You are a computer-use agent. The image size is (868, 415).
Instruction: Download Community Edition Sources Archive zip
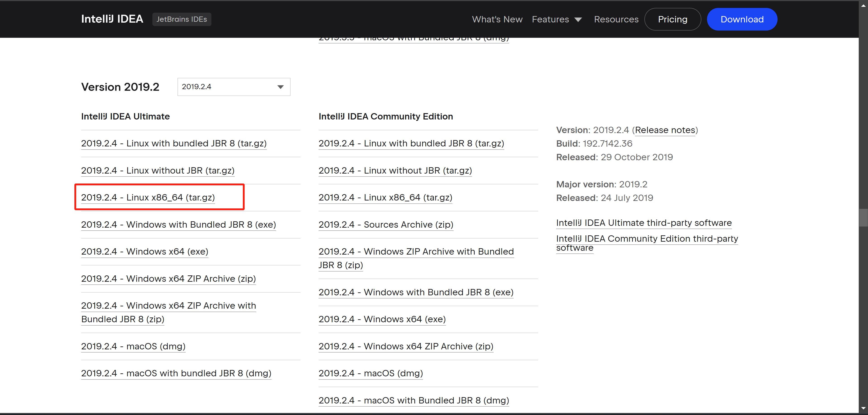tap(386, 224)
